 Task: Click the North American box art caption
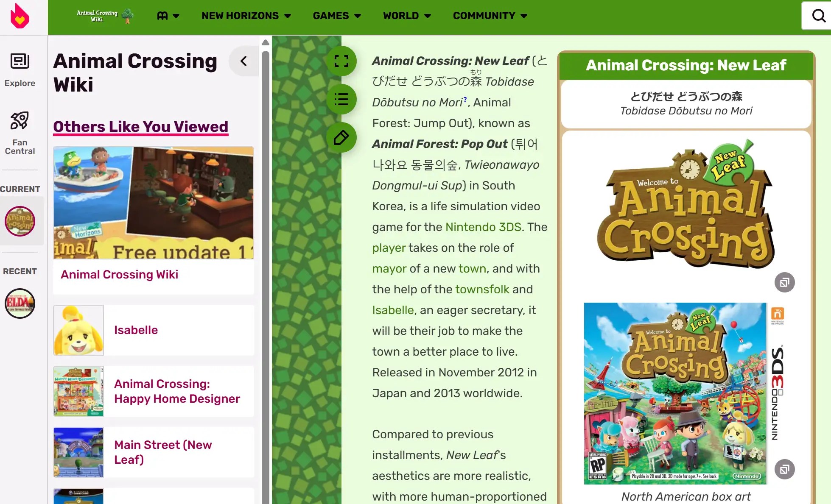click(686, 496)
